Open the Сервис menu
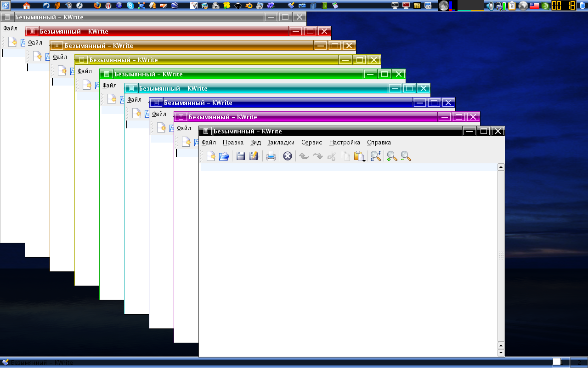Image resolution: width=588 pixels, height=368 pixels. (312, 143)
